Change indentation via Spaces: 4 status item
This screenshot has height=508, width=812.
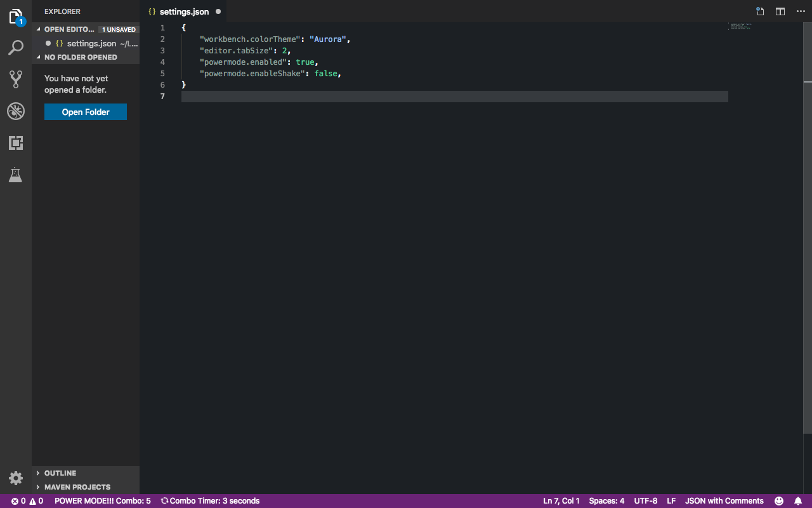point(606,500)
